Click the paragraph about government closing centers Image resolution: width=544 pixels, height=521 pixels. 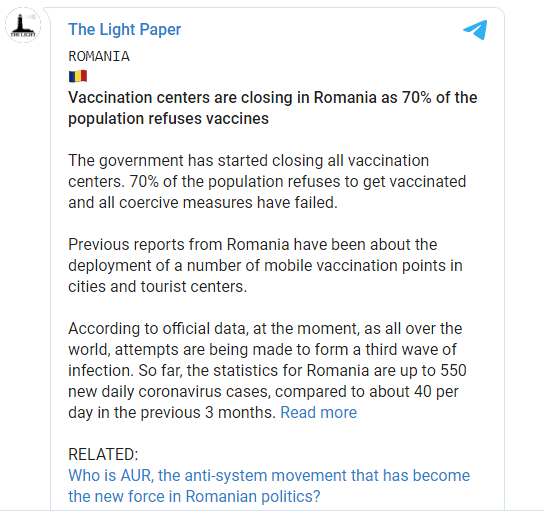pyautogui.click(x=267, y=181)
